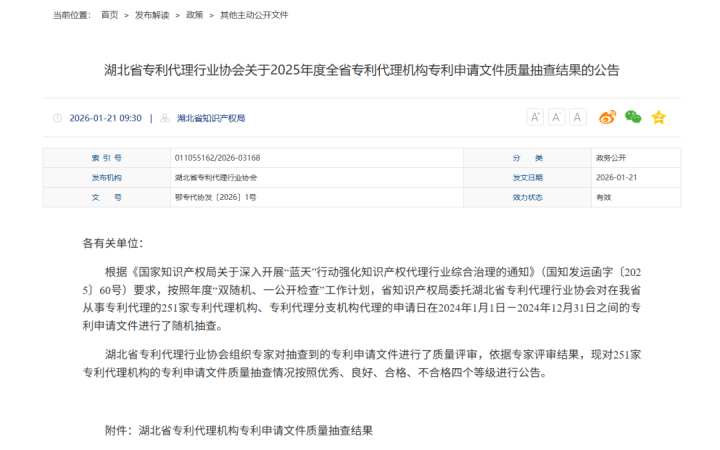Select publish timestamp 2026-01-21 09:30
This screenshot has width=720, height=450.
point(105,118)
